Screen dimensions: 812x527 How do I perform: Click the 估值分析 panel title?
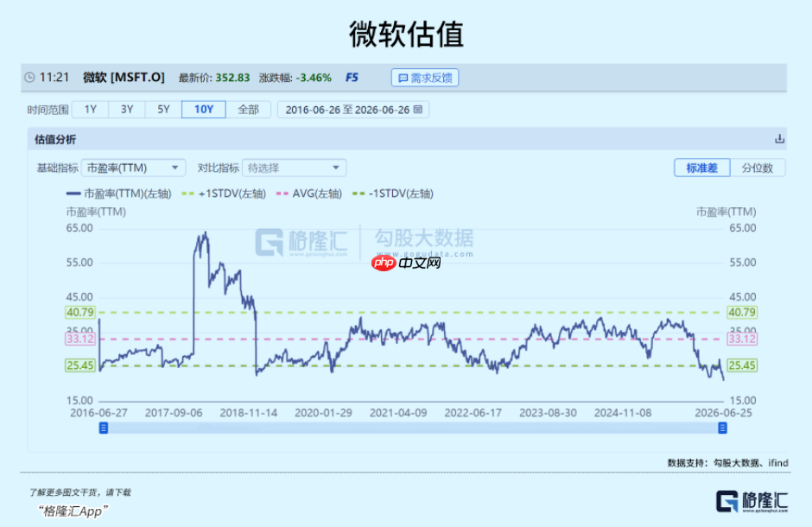[55, 139]
